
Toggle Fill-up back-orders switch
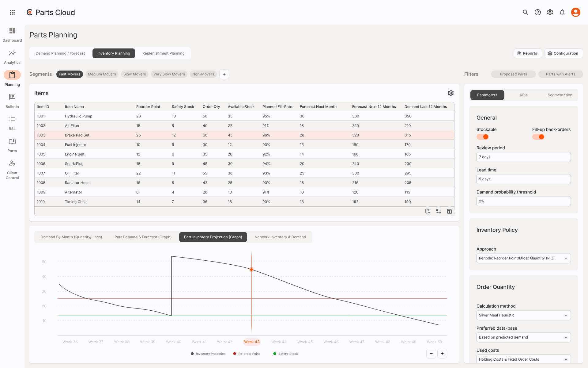tap(538, 137)
